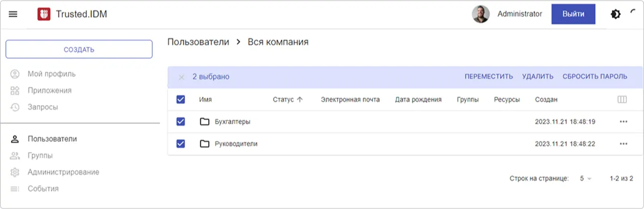Open the hamburger menu icon
This screenshot has height=209, width=644.
[13, 14]
